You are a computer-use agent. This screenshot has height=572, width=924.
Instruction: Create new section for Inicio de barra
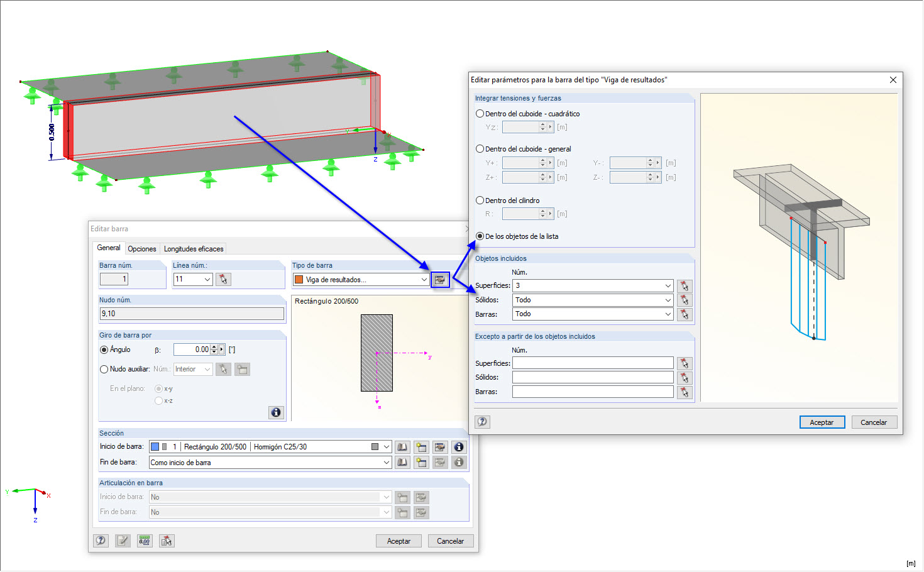tap(421, 447)
